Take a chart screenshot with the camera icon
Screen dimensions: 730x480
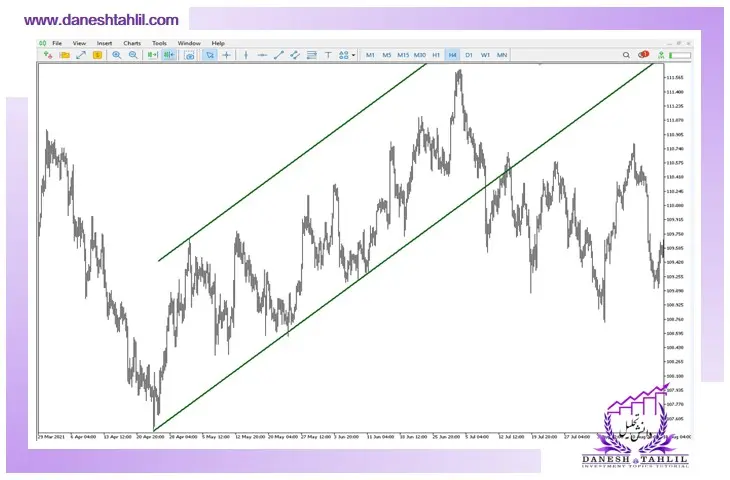point(189,55)
